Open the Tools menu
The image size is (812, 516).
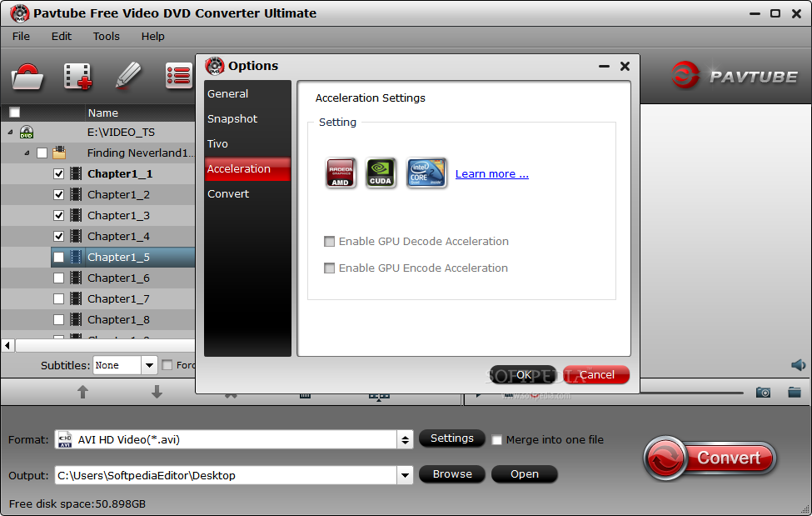[106, 37]
